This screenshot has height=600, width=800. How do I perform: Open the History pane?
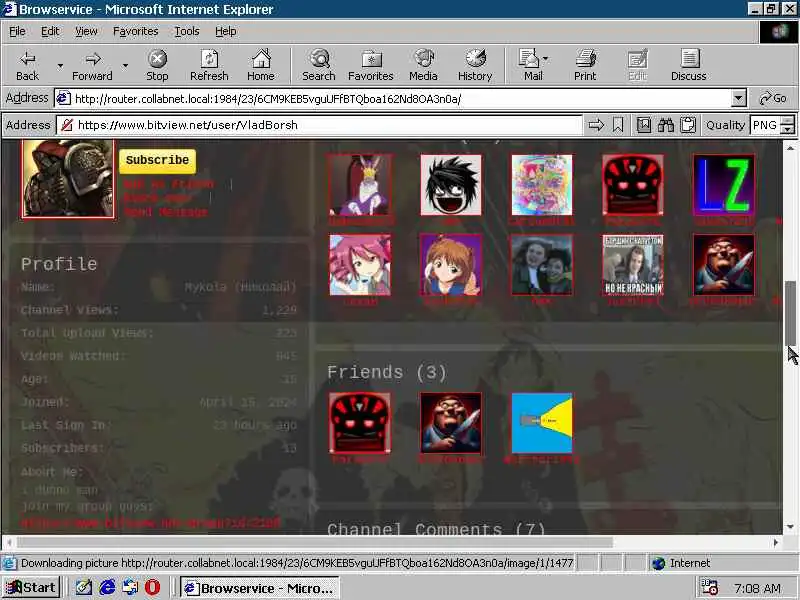tap(475, 66)
